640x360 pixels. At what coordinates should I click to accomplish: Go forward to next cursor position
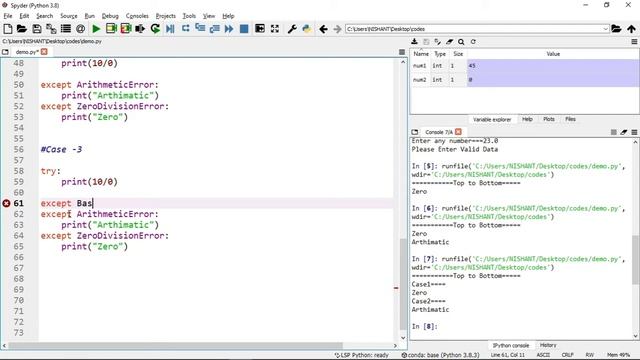tap(337, 29)
